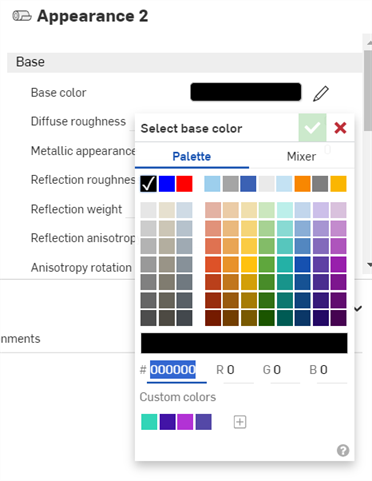Screen dimensions: 372x481
Task: Switch to the Mixer tab
Action: [301, 156]
